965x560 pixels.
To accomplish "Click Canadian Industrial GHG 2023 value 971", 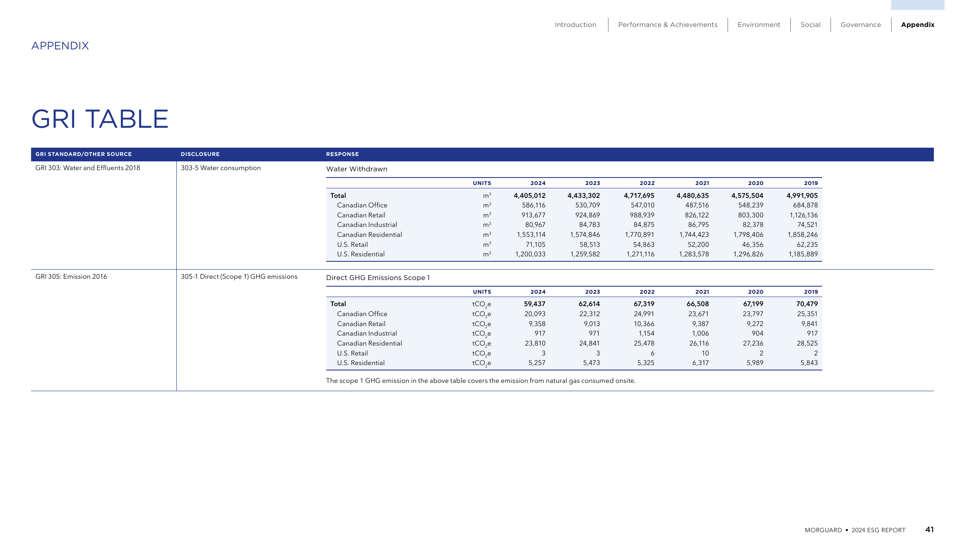I will tap(594, 334).
